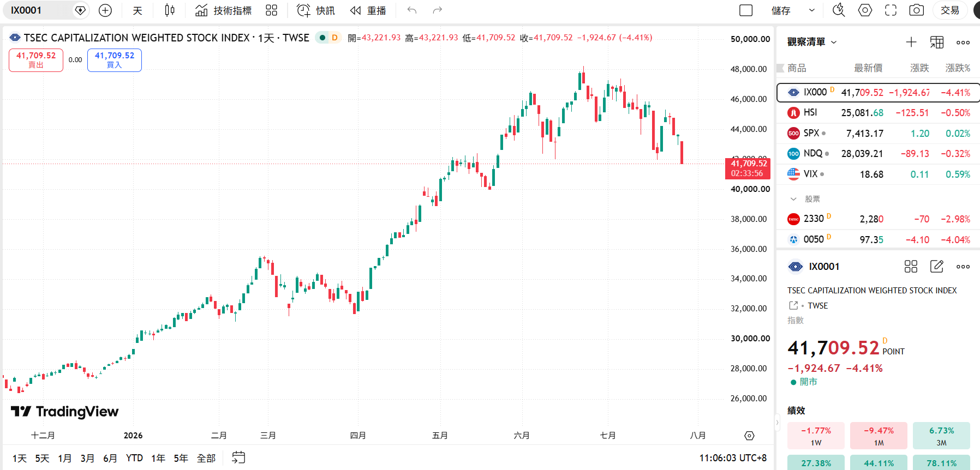Screen dimensions: 980x470
Task: Start 重播 bar replay mode
Action: pos(368,10)
